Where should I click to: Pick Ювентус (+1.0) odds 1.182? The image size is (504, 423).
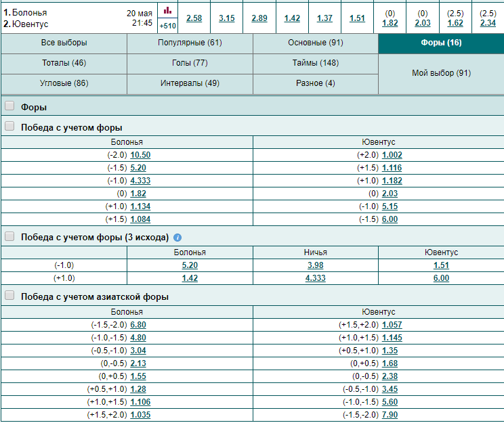[x=392, y=181]
